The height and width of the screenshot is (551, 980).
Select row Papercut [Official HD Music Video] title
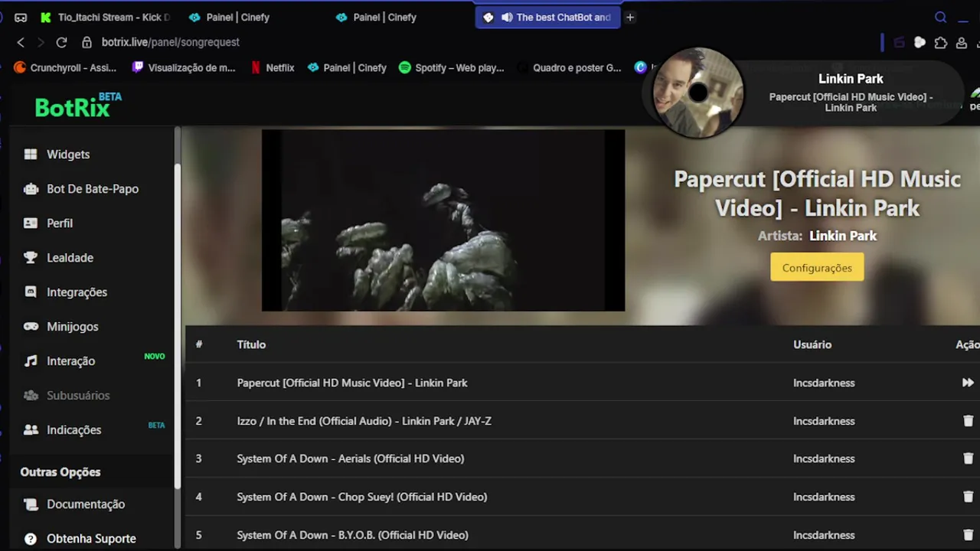(x=352, y=383)
